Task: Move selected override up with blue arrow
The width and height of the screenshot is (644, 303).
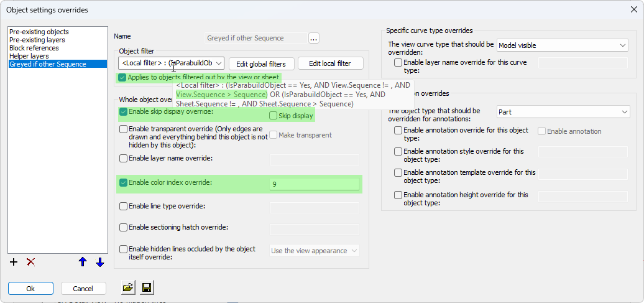Action: coord(83,262)
